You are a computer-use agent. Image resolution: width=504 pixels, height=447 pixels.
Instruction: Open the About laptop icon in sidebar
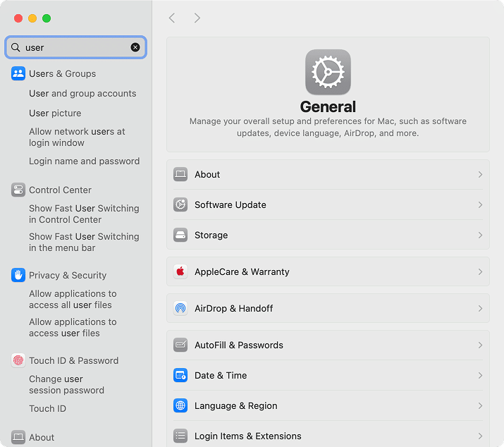tap(18, 437)
